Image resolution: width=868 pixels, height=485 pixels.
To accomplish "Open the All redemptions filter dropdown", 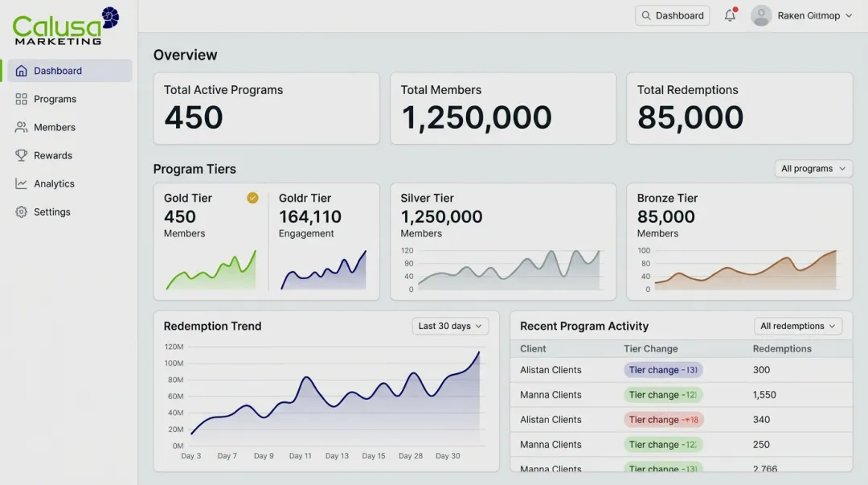I will click(x=798, y=326).
